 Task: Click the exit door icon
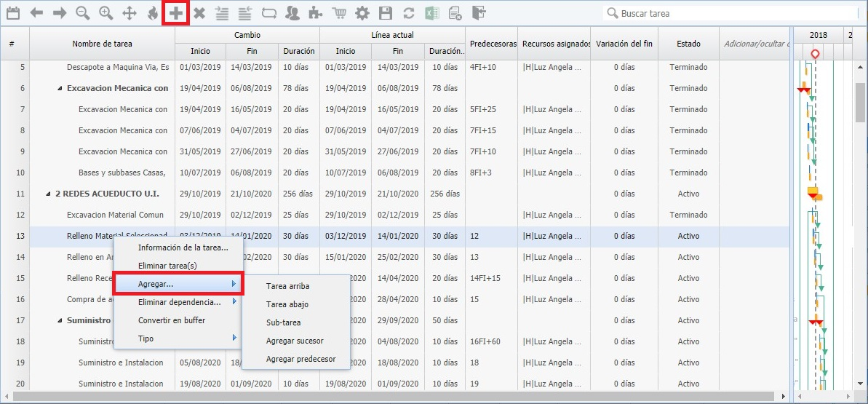(478, 13)
